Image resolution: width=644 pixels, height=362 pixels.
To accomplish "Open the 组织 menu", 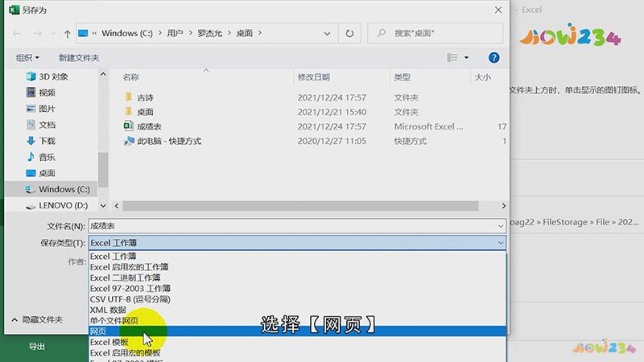I will click(27, 58).
